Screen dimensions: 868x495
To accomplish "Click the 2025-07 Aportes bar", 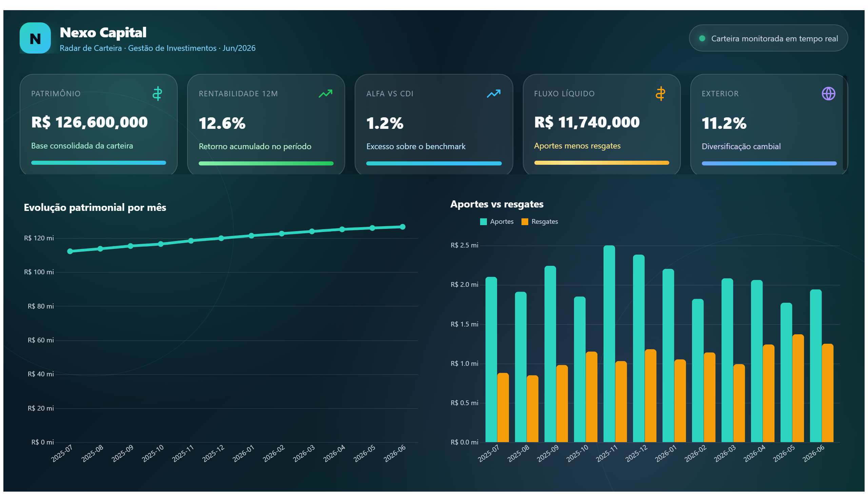I will click(x=491, y=359).
